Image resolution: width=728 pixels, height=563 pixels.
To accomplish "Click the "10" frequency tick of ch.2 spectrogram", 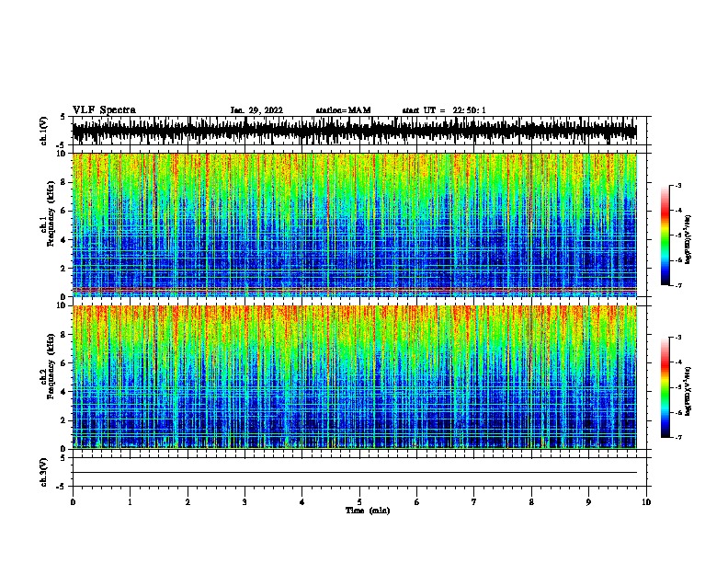I will (x=61, y=305).
